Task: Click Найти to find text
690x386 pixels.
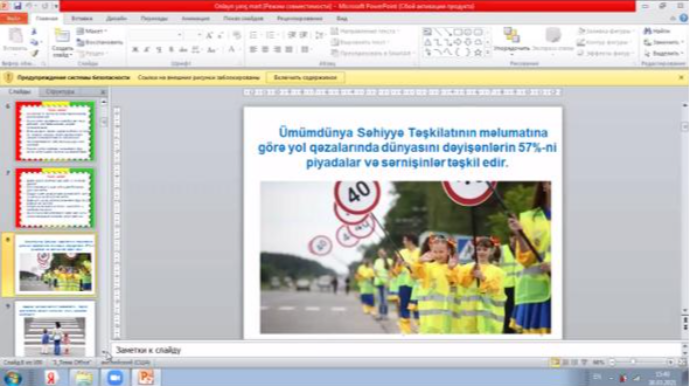Action: [657, 31]
